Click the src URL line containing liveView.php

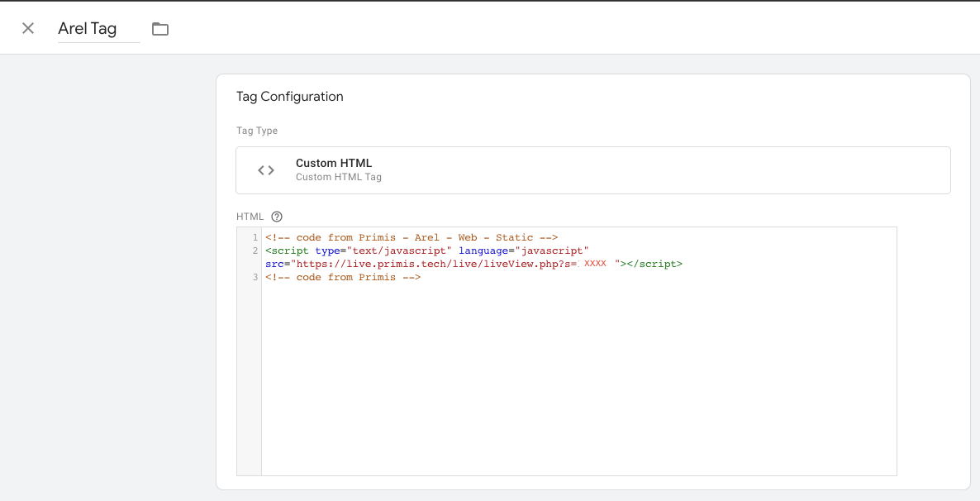pyautogui.click(x=473, y=264)
